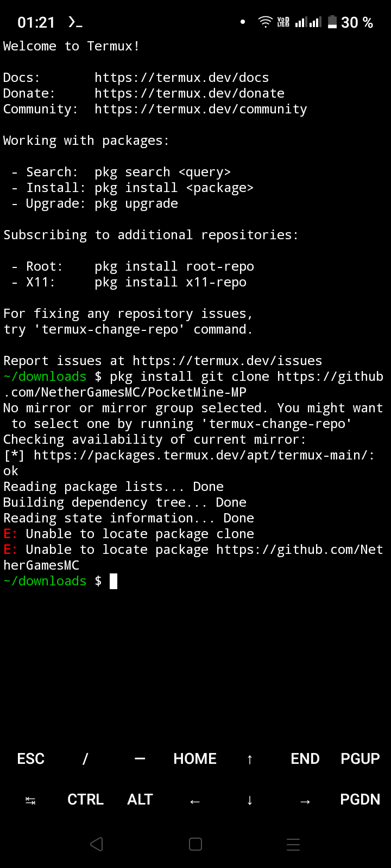Tap the Android back navigation button
391x868 pixels.
(x=97, y=844)
